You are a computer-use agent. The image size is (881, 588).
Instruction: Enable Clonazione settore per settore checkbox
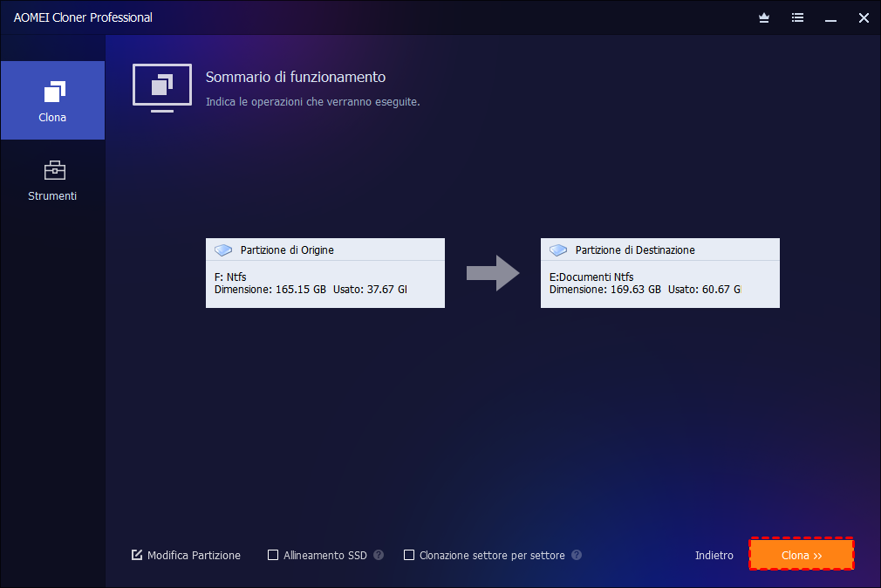click(x=409, y=555)
